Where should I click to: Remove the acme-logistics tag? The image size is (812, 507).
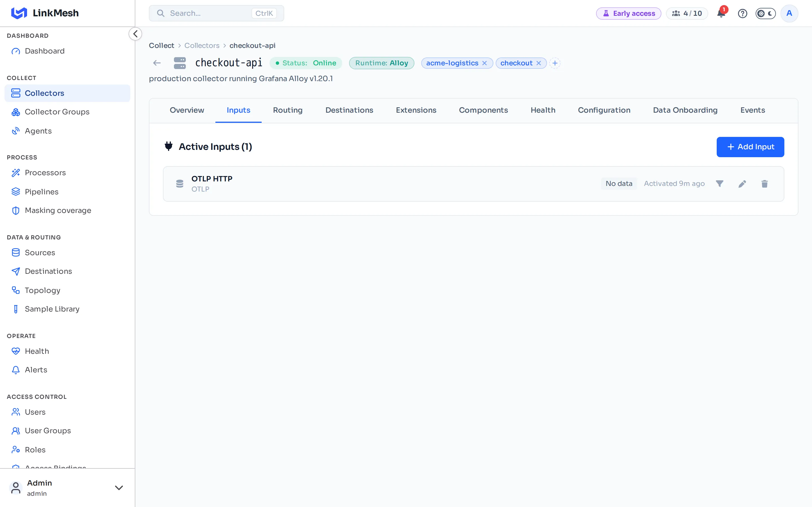(484, 63)
